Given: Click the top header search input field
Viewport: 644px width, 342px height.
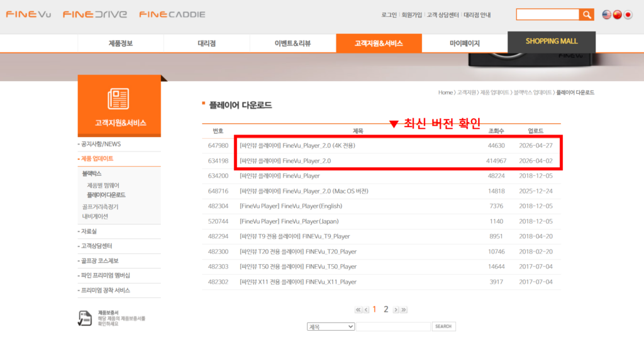Looking at the screenshot, I should coord(548,15).
